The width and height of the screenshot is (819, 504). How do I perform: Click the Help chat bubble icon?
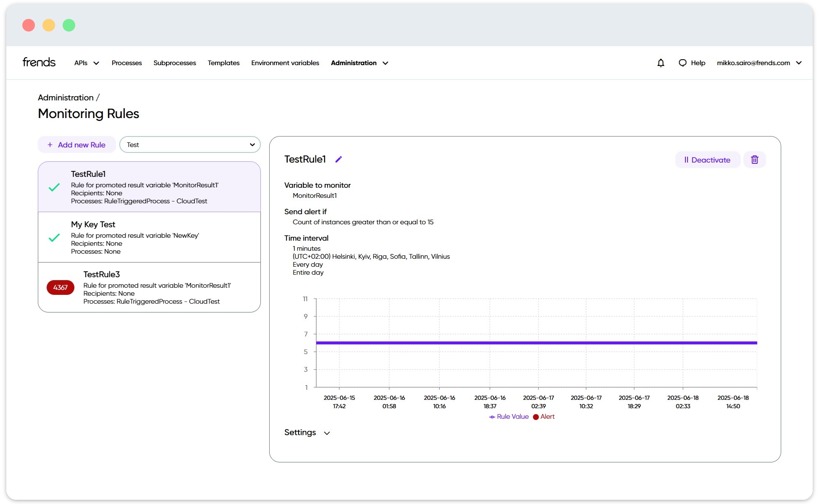click(682, 63)
